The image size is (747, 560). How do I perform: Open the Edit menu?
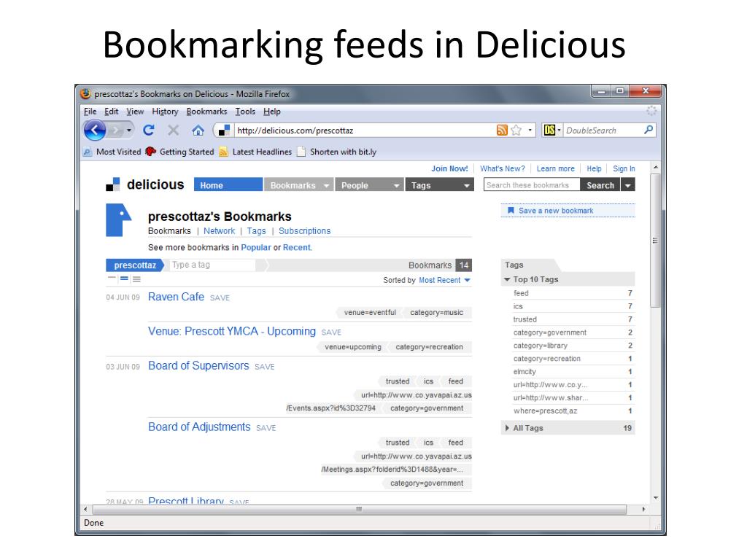(112, 112)
